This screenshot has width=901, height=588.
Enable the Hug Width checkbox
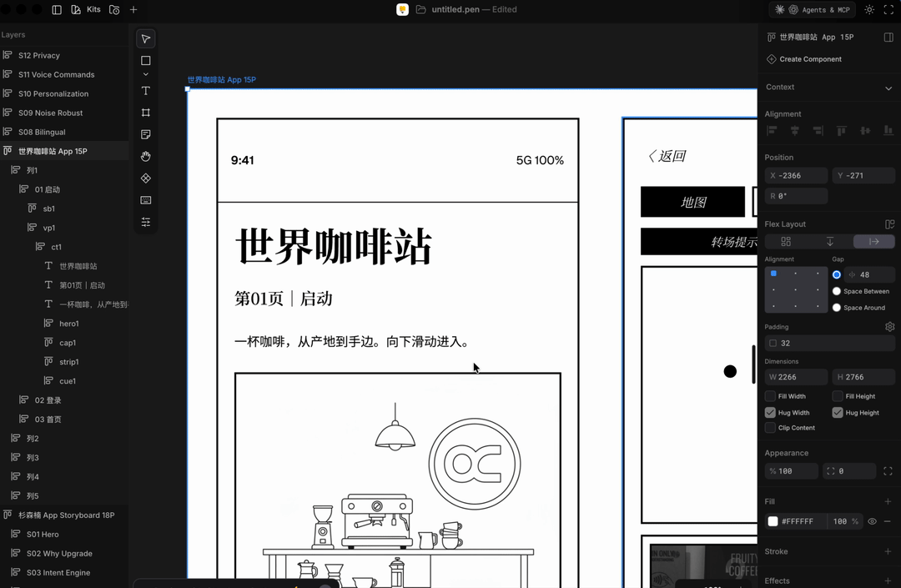tap(769, 412)
